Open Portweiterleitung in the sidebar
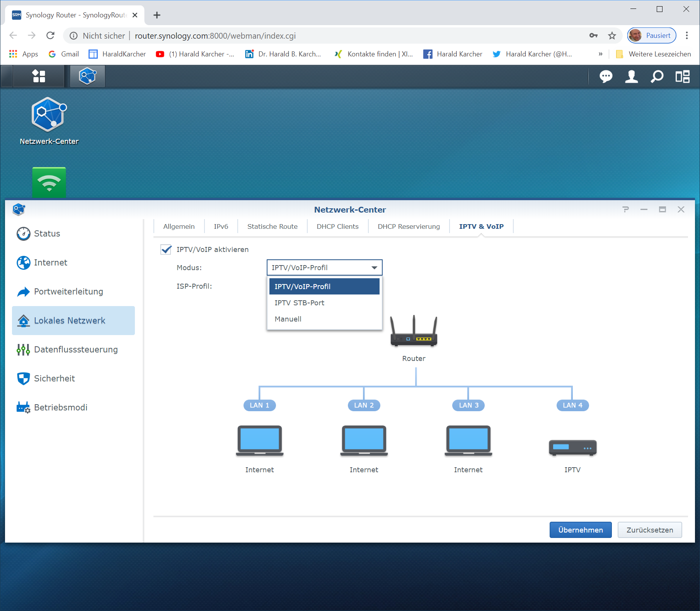Image resolution: width=700 pixels, height=611 pixels. coord(68,291)
